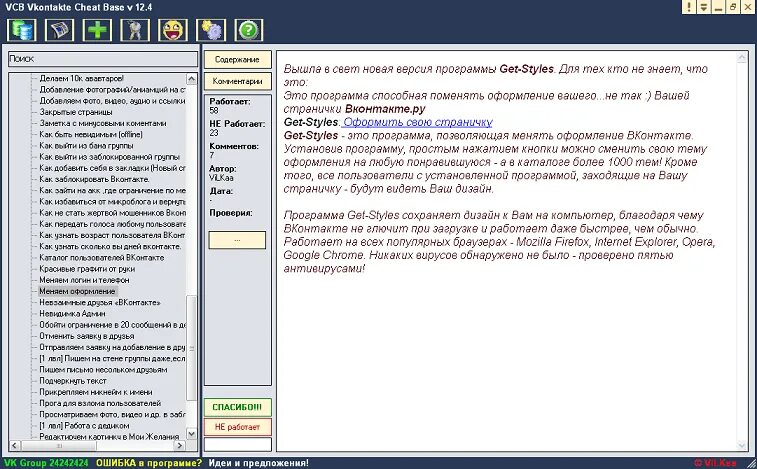Open the database icon in the toolbar
Screen dimensions: 757x469
point(22,30)
